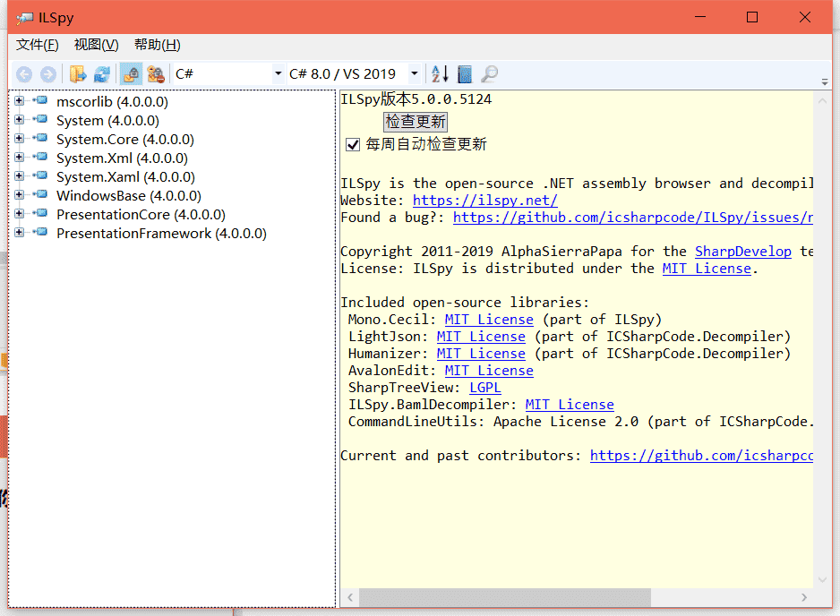Image resolution: width=840 pixels, height=616 pixels.
Task: Maximize the ILSpy window
Action: coord(752,17)
